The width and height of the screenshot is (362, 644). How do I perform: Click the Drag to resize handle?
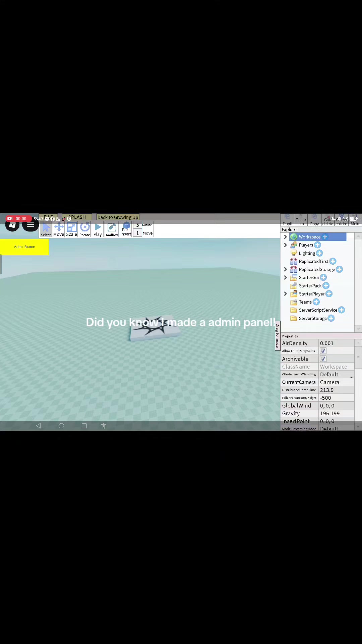(x=278, y=335)
